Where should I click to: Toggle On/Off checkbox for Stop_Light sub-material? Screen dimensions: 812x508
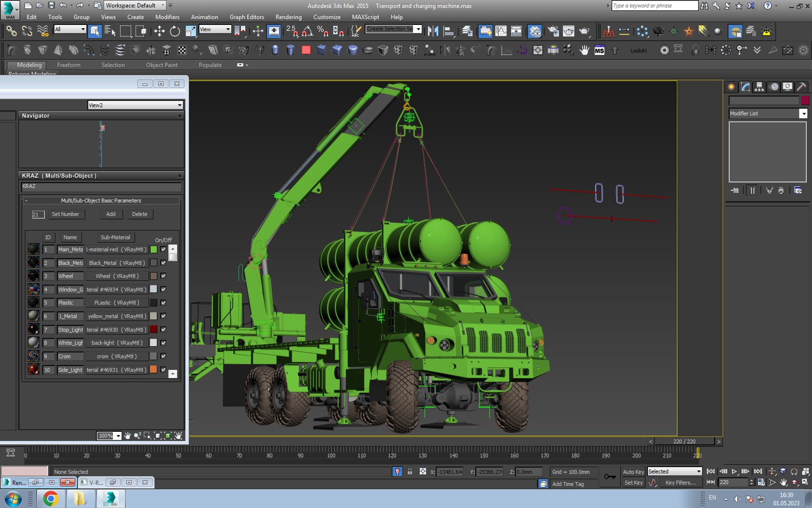tap(163, 330)
